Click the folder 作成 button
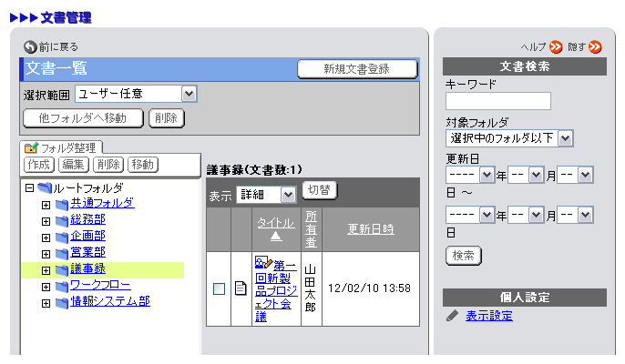This screenshot has height=364, width=625. coord(38,165)
